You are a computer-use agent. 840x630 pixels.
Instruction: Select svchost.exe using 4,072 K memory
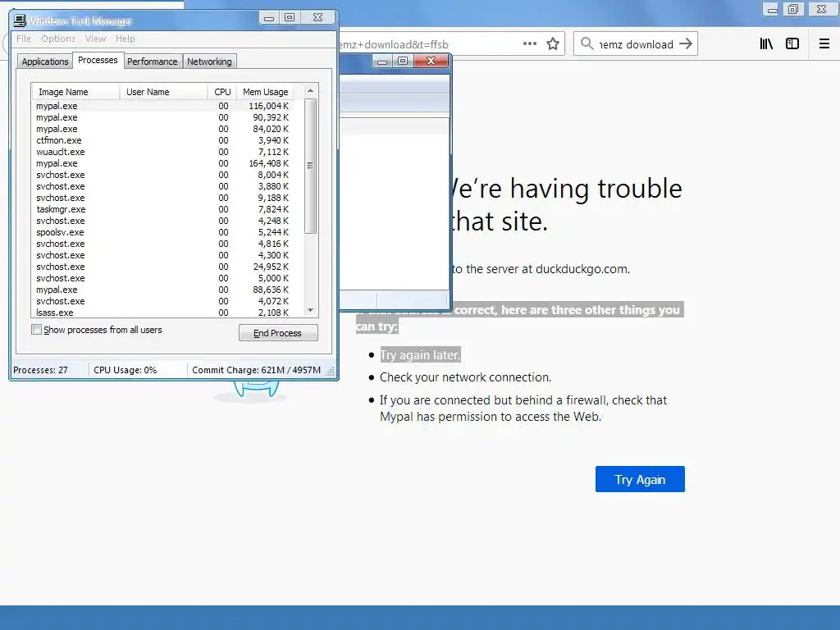[163, 301]
